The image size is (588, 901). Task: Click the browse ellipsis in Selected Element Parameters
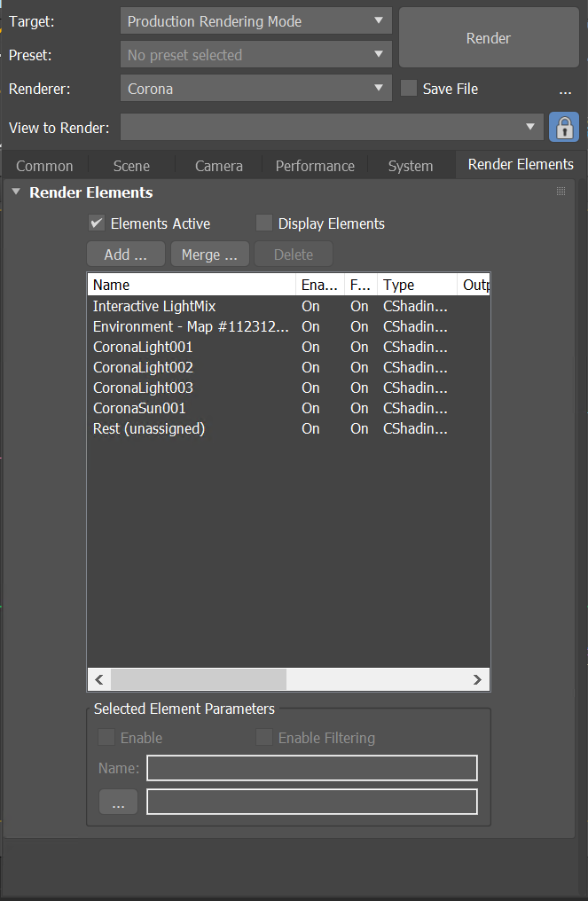click(x=118, y=802)
